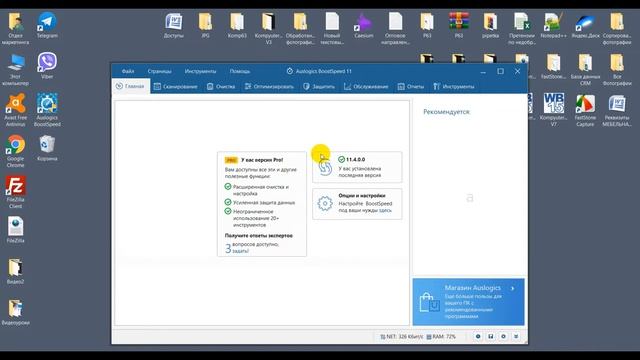Click the Рекомендуется heading
Screen dimensions: 640x360
447,112
